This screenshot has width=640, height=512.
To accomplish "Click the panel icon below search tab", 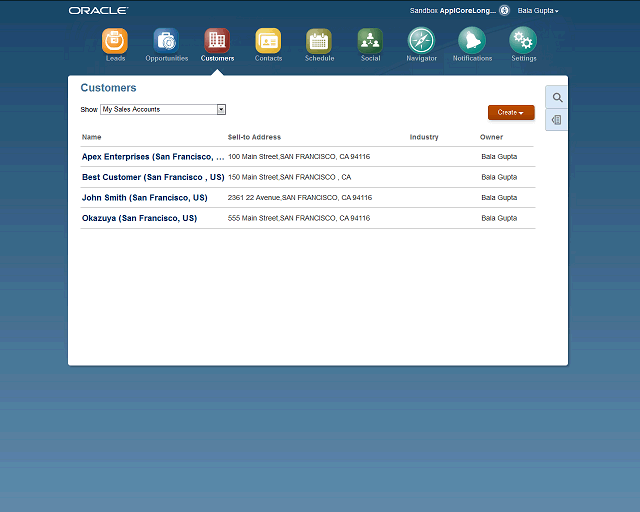I will (x=557, y=120).
